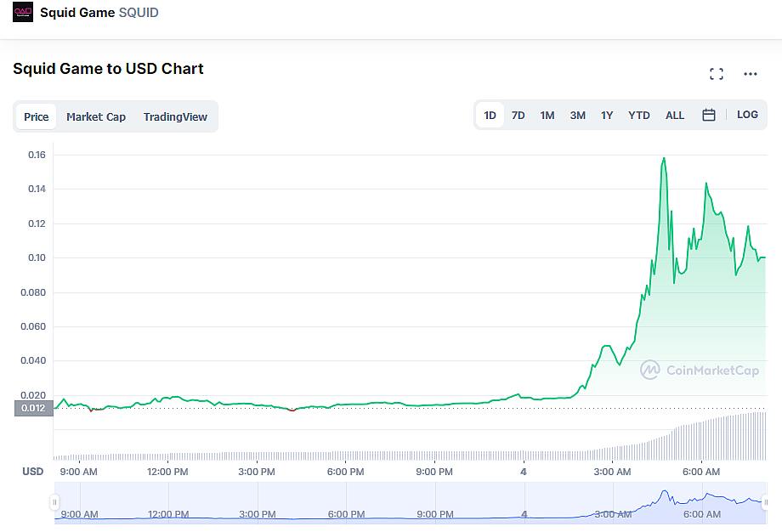782x532 pixels.
Task: Switch to the Market Cap tab
Action: [x=96, y=116]
